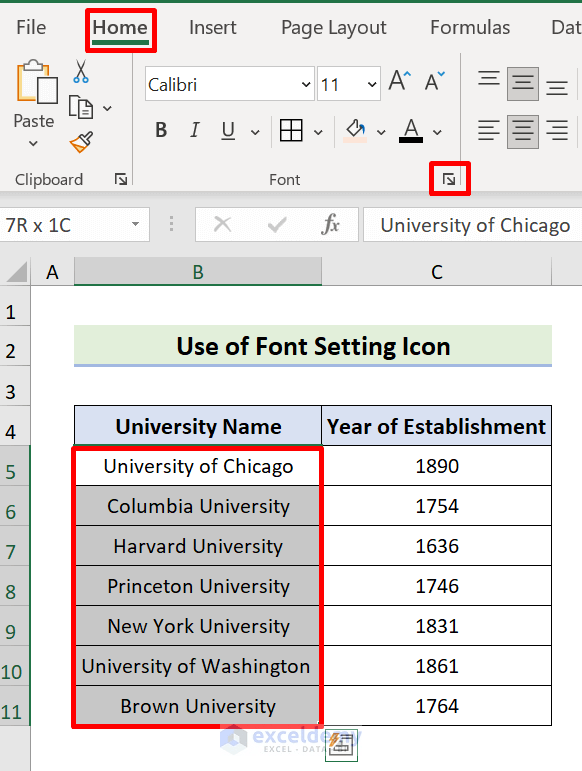582x771 pixels.
Task: Apply font color with underlined A
Action: pos(411,131)
